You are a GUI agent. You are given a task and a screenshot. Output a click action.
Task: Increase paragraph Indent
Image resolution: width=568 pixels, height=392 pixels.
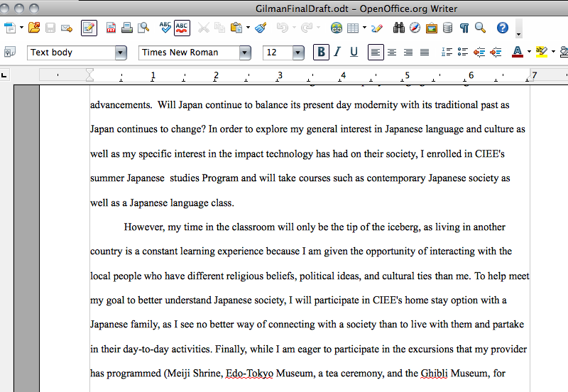tap(496, 53)
